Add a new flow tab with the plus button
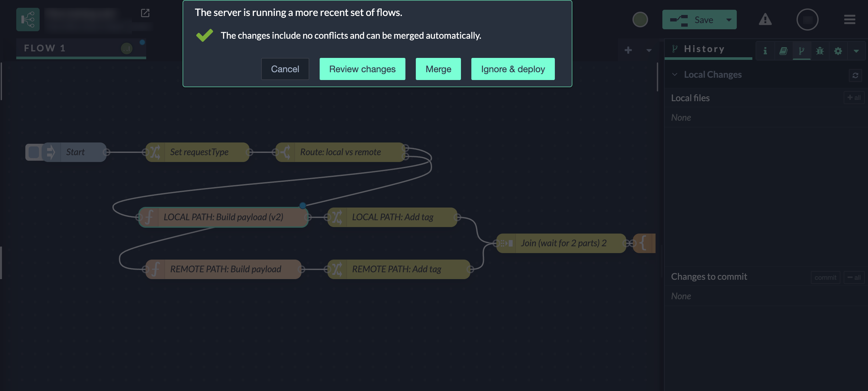Viewport: 868px width, 391px height. tap(628, 50)
